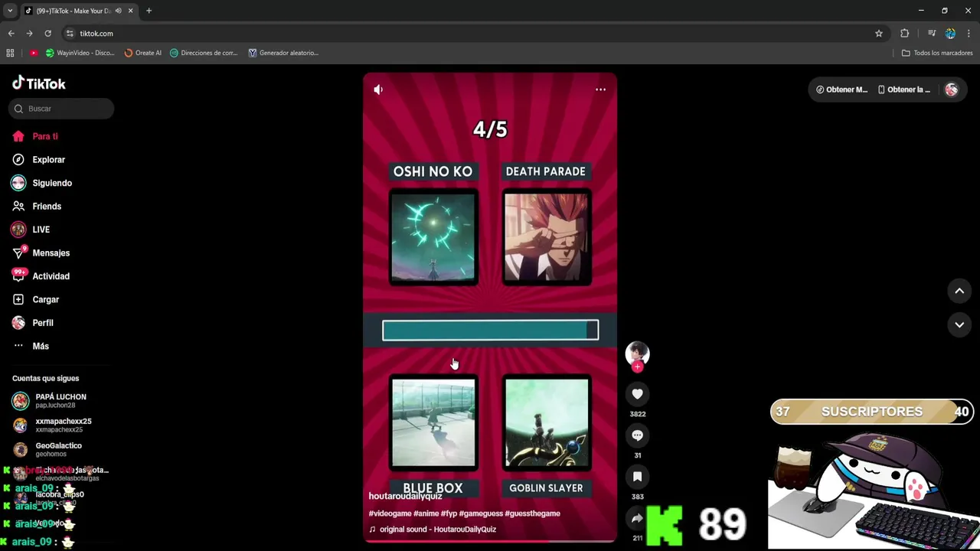Go to previous video with up chevron

click(959, 291)
